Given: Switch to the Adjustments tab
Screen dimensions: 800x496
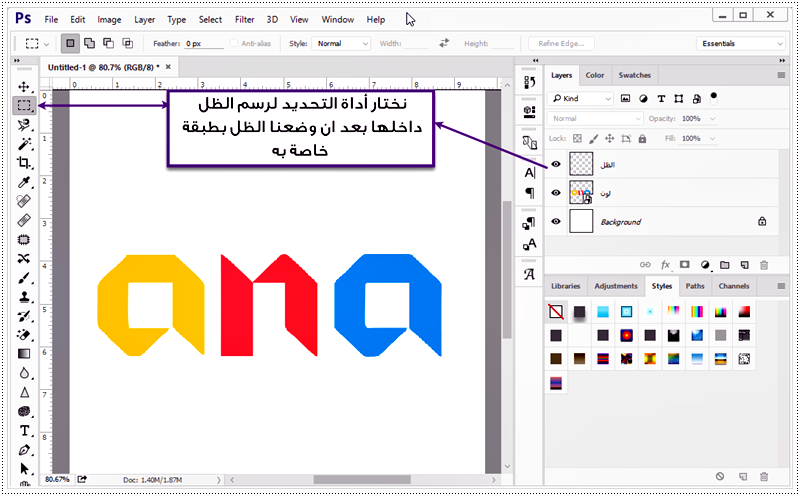Looking at the screenshot, I should [616, 286].
